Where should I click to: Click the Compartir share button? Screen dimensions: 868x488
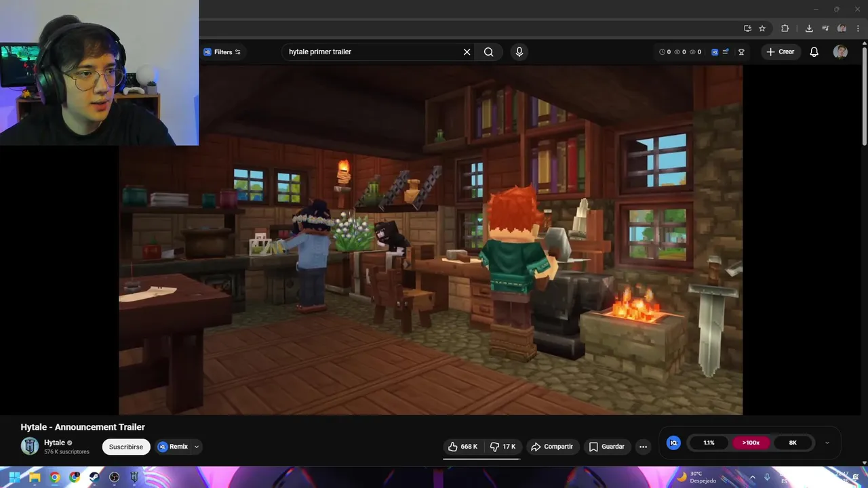coord(552,447)
